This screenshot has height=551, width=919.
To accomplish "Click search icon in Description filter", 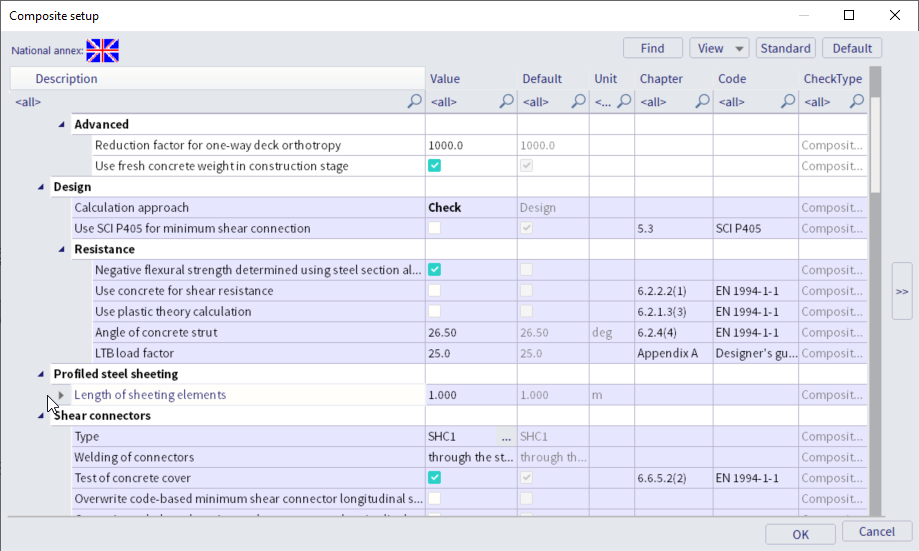I will pos(414,101).
